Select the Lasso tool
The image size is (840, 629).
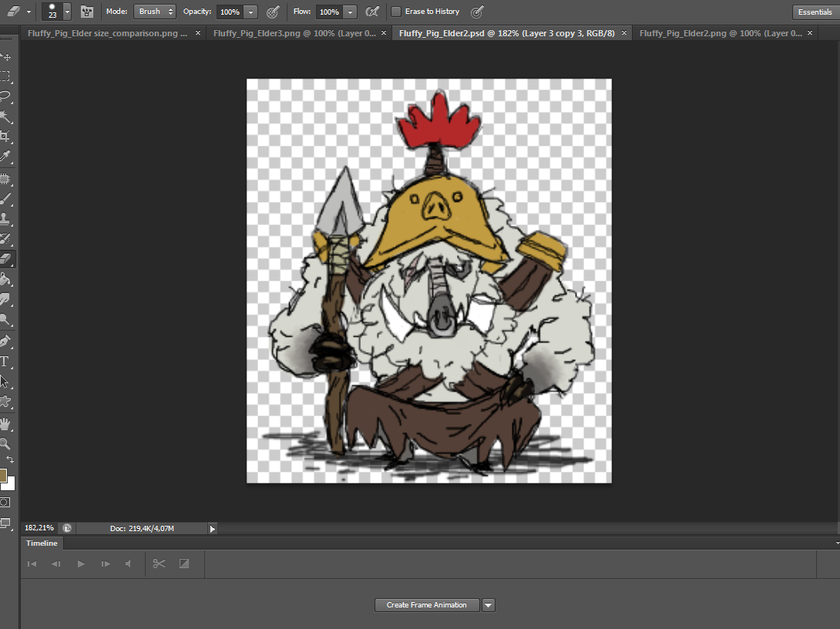click(x=6, y=97)
